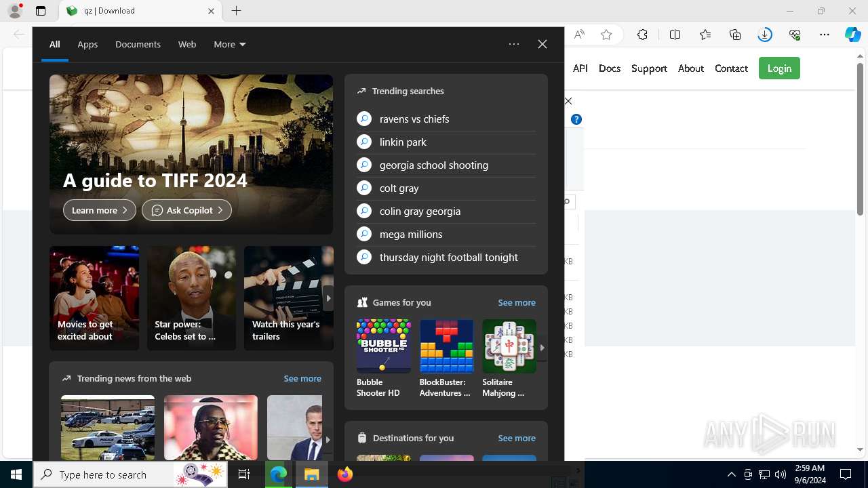
Task: Search trending georgia school shooting
Action: [x=446, y=165]
